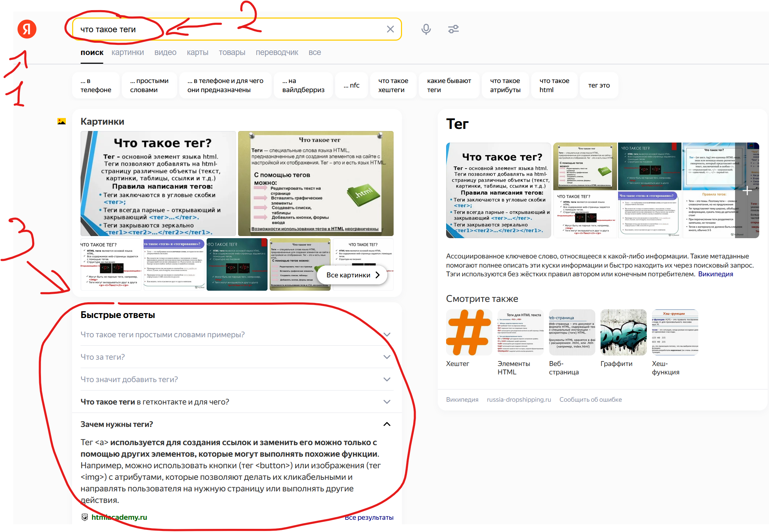Switch to the переводчик tab
Image resolution: width=769 pixels, height=532 pixels.
[x=277, y=53]
